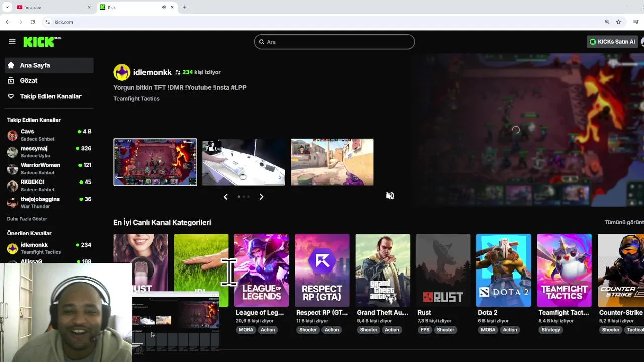Reload the kick.com page

click(x=33, y=22)
